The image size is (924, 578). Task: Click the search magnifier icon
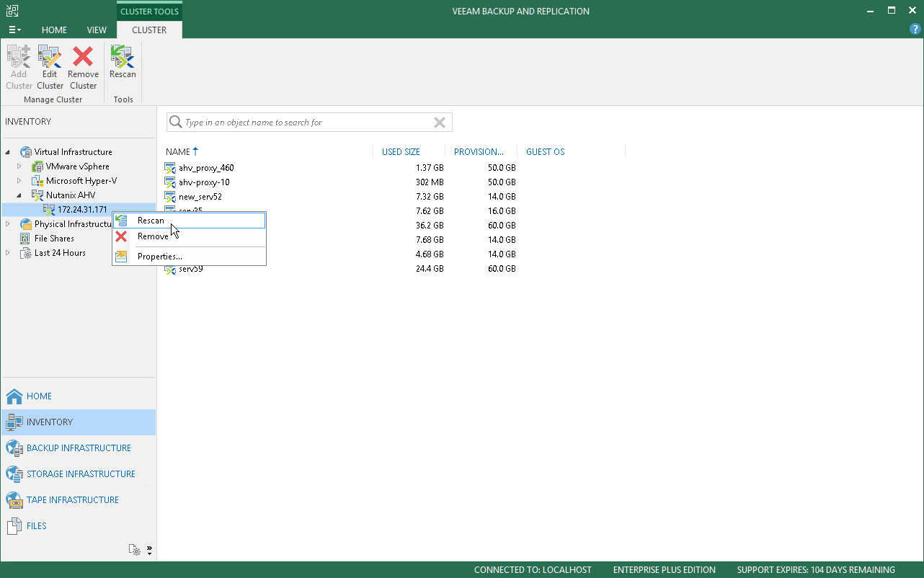[x=175, y=123]
